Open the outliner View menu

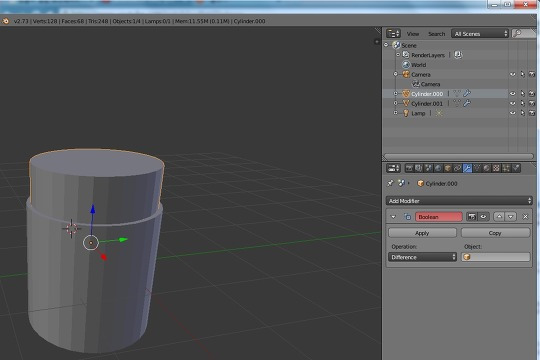(413, 34)
